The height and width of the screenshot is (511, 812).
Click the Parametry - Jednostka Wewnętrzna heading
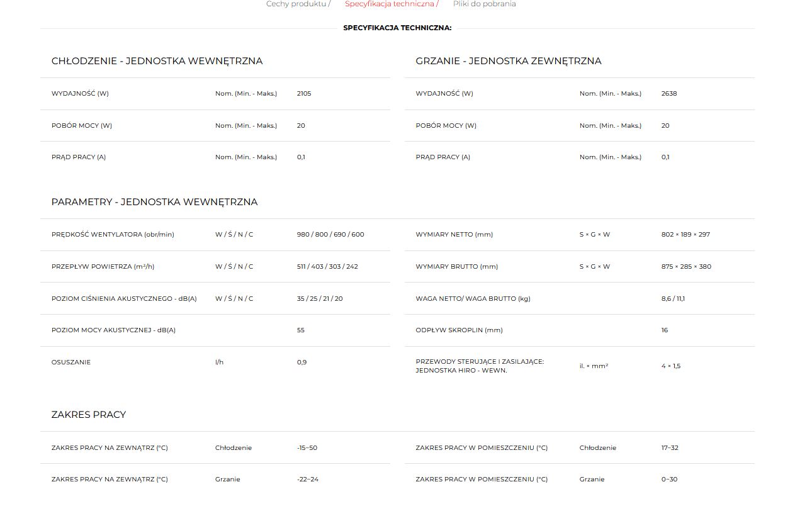[154, 202]
